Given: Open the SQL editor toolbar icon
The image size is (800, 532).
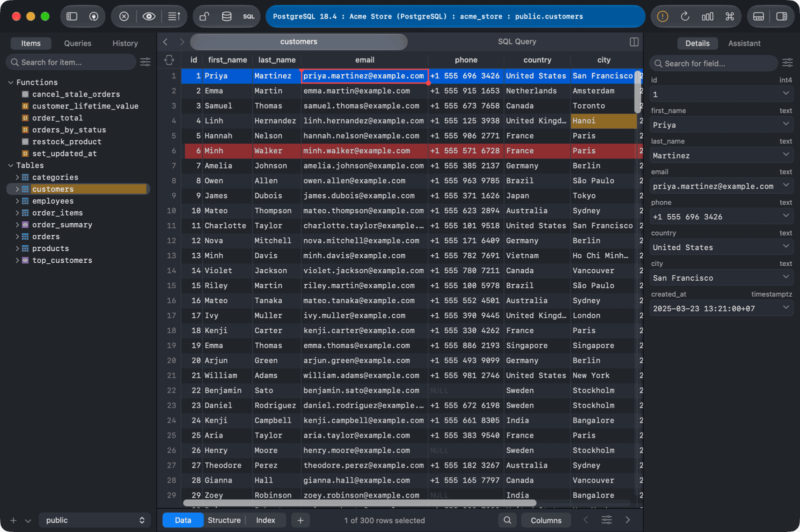Looking at the screenshot, I should (249, 16).
